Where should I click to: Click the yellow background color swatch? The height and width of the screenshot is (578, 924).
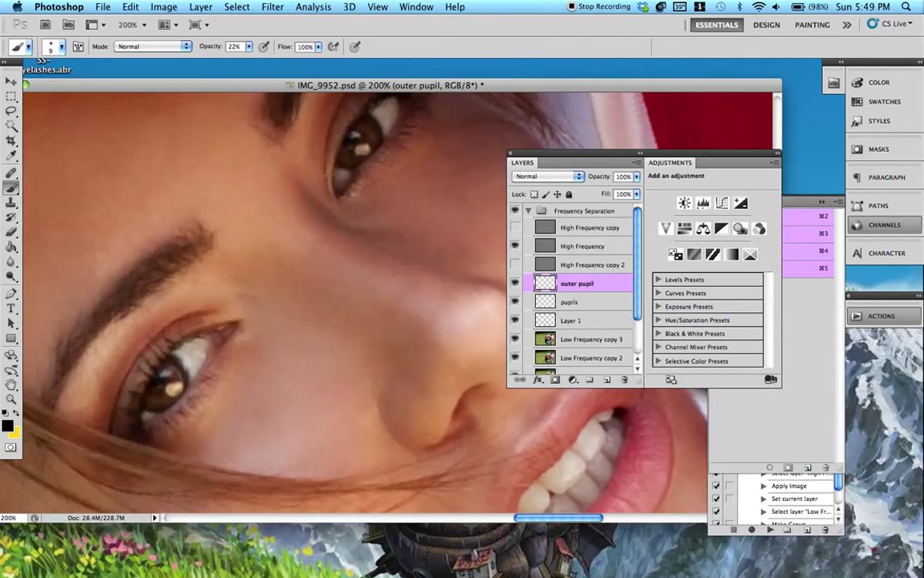(15, 432)
